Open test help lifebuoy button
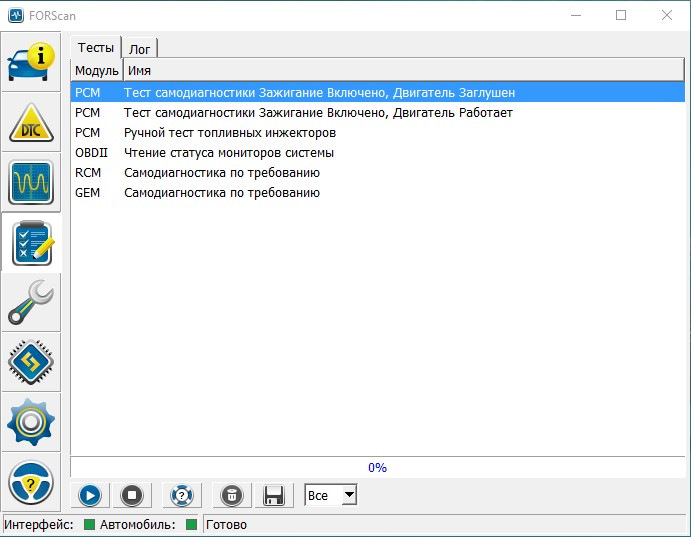The width and height of the screenshot is (691, 537). coord(182,495)
